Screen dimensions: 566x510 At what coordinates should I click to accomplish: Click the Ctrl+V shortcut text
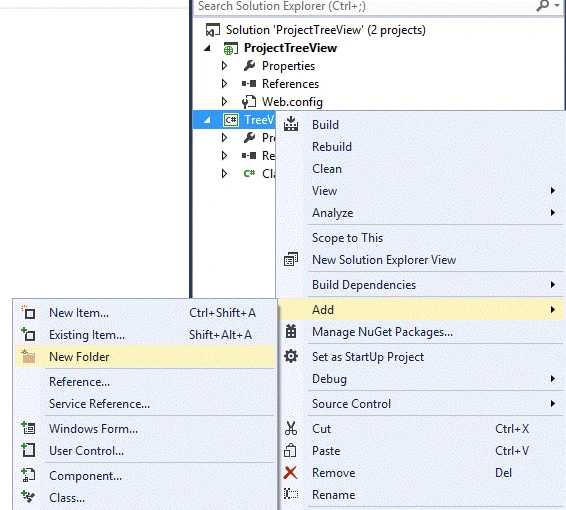tap(512, 450)
